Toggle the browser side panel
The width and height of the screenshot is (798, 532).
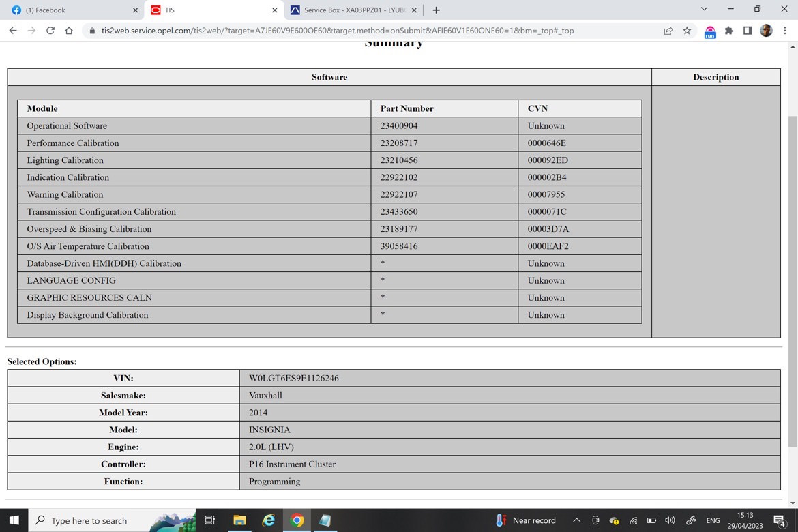click(747, 31)
